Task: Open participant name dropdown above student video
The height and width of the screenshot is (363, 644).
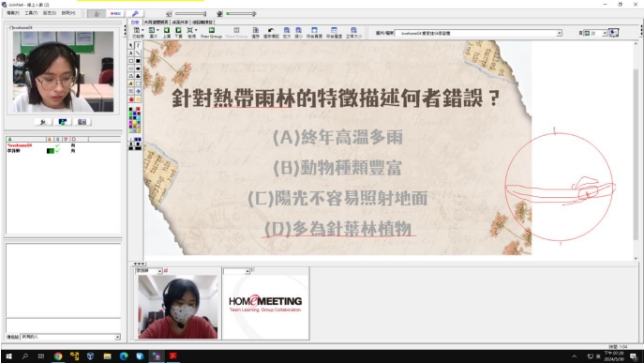Action: coord(159,271)
